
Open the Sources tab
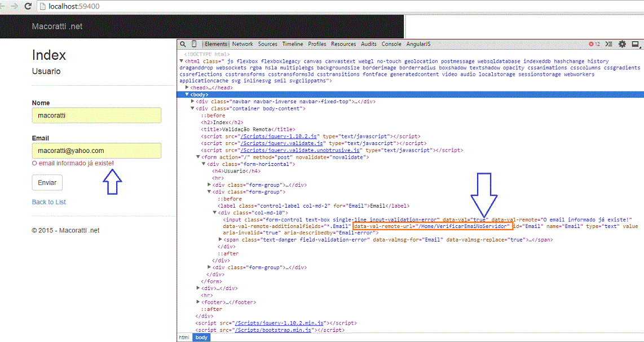click(268, 44)
